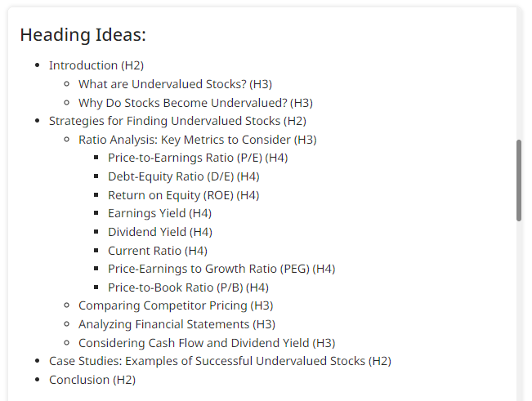Select the Current Ratio (H4) item
Viewport: 532px width, 401px height.
[158, 251]
